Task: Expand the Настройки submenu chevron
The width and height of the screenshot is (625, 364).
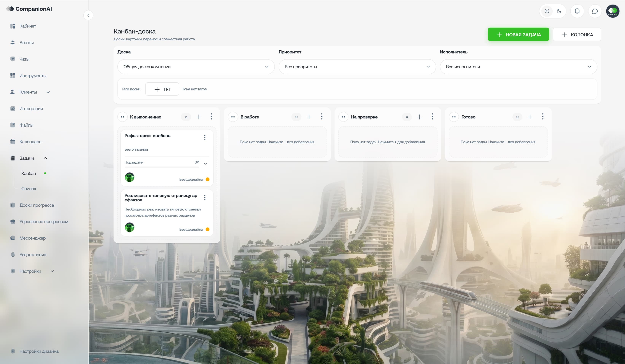Action: click(52, 271)
